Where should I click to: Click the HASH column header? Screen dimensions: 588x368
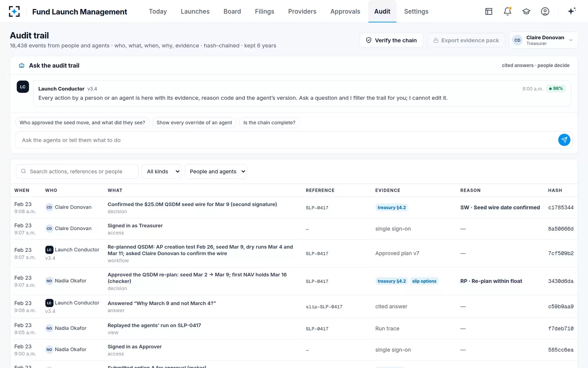click(555, 191)
